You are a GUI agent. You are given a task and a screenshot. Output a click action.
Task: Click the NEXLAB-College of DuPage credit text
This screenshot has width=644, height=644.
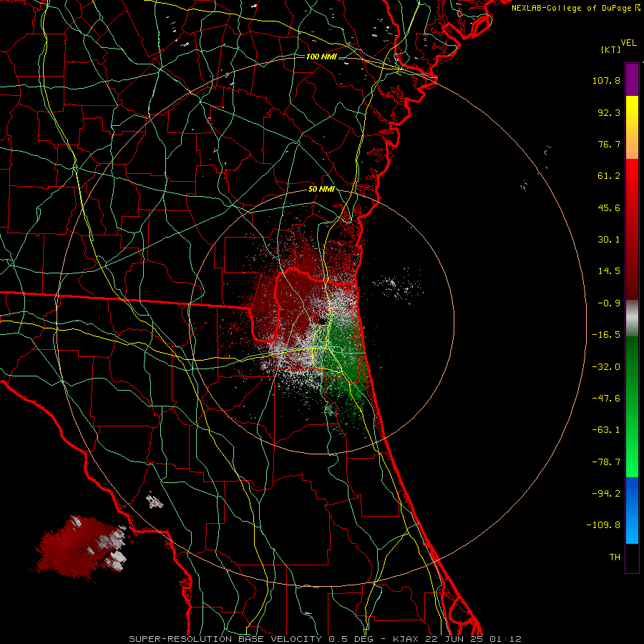(575, 8)
